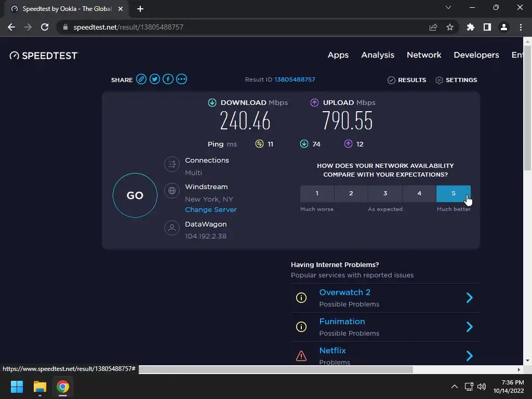
Task: Expand Netflix issue chevron
Action: coord(470,356)
